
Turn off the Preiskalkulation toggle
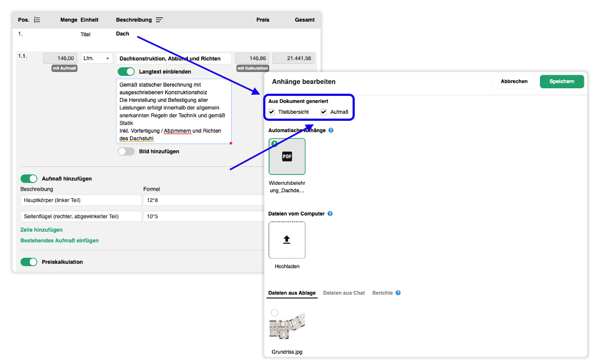tap(29, 262)
